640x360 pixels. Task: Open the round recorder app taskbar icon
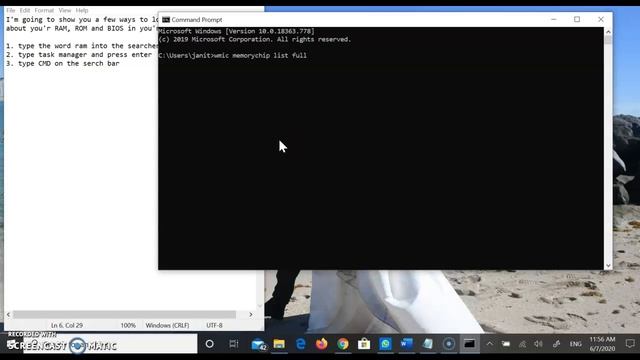tap(449, 344)
